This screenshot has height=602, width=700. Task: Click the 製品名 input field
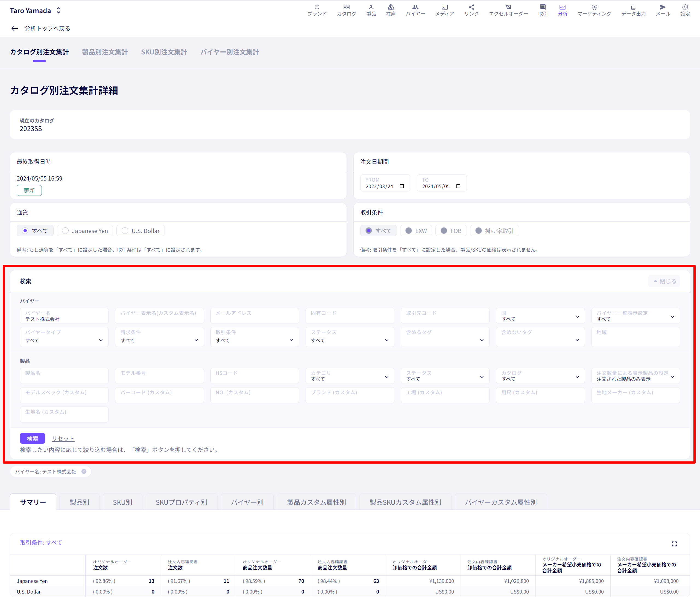pos(64,376)
